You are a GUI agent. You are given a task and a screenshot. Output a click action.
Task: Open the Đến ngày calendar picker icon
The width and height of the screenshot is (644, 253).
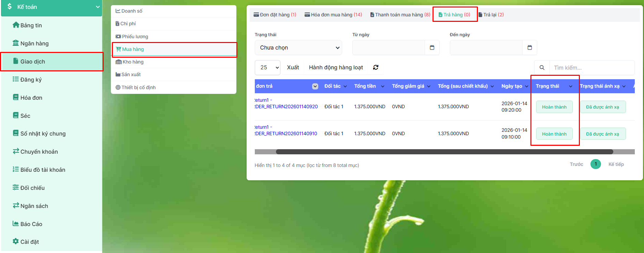(x=529, y=47)
